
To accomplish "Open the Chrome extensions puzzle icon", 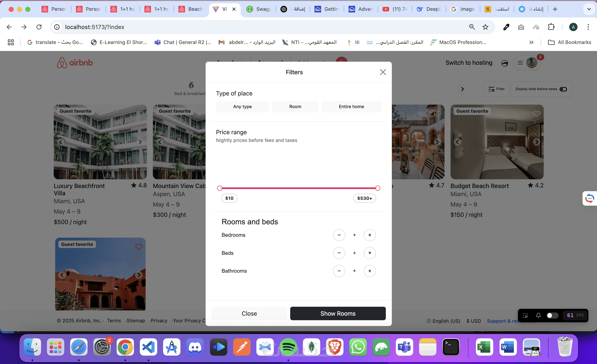I will tap(551, 27).
